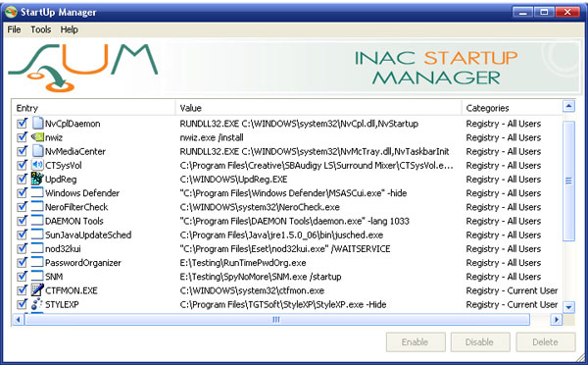This screenshot has height=365, width=588.
Task: Click the jusched.exe path value
Action: point(281,235)
